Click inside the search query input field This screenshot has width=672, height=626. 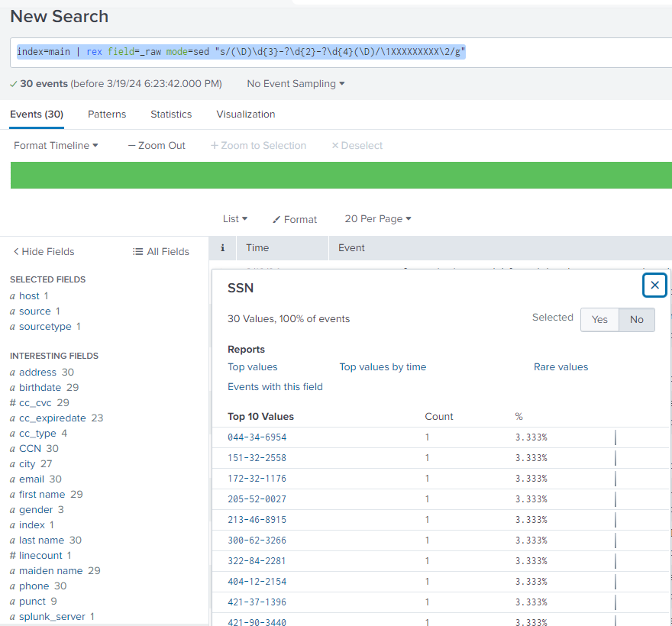(x=336, y=51)
